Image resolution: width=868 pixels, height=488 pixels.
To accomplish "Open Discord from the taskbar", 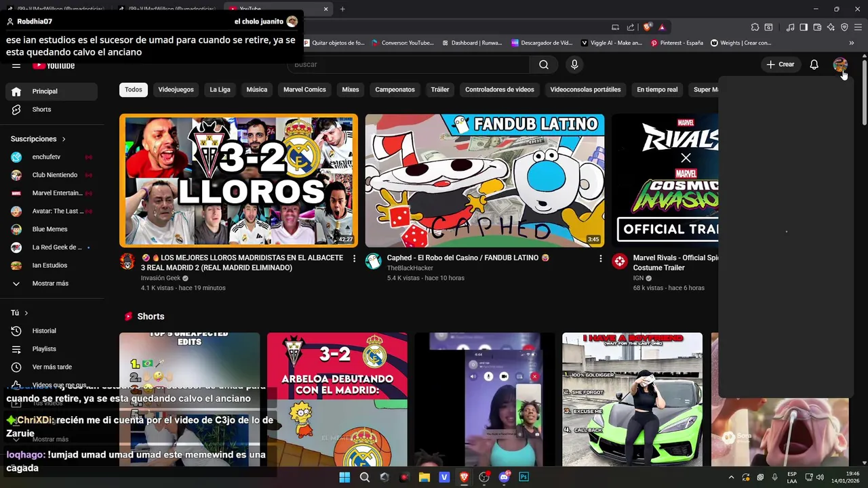I will [504, 477].
